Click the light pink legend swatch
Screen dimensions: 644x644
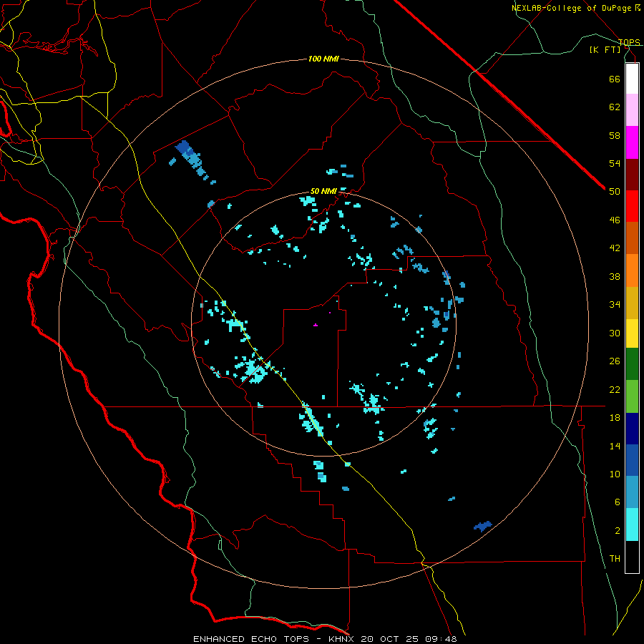click(632, 109)
